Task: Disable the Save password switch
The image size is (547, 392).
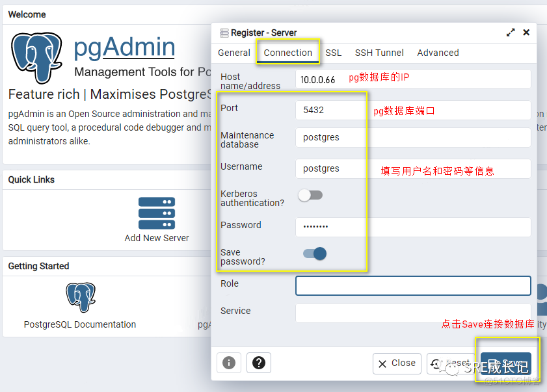Action: point(315,254)
